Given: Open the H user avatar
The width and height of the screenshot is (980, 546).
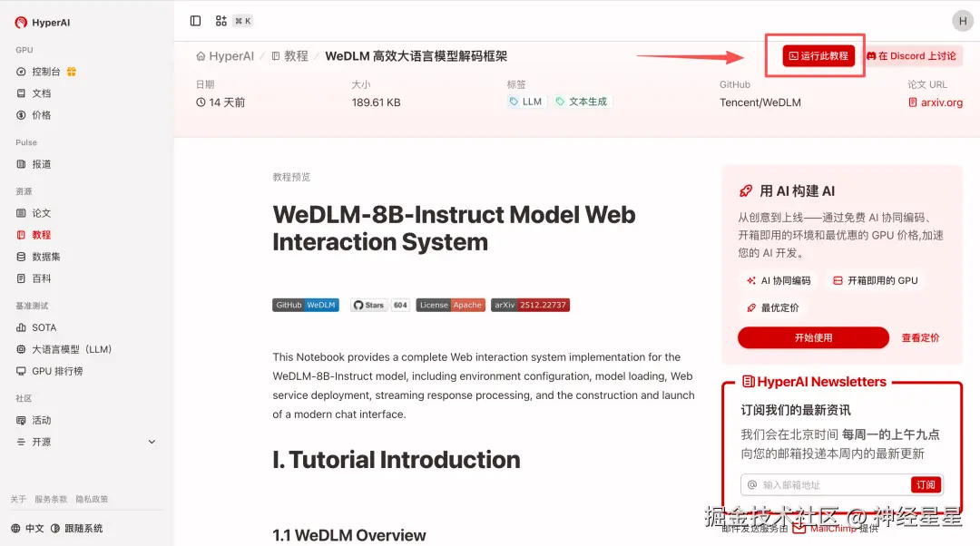Looking at the screenshot, I should tap(963, 21).
